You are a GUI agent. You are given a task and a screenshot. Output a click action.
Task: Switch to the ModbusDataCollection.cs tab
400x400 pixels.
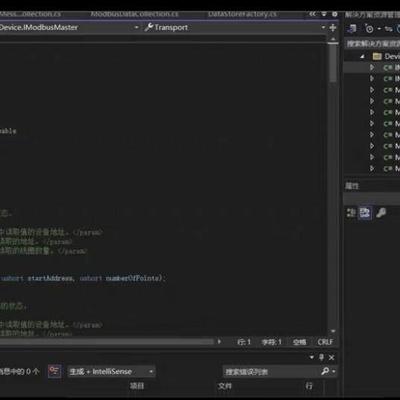135,14
